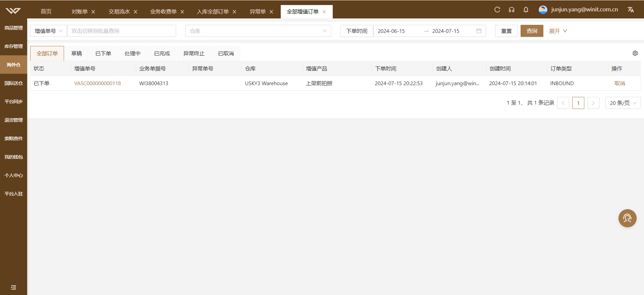This screenshot has height=295, width=644.
Task: Open the headset support icon
Action: pos(512,10)
